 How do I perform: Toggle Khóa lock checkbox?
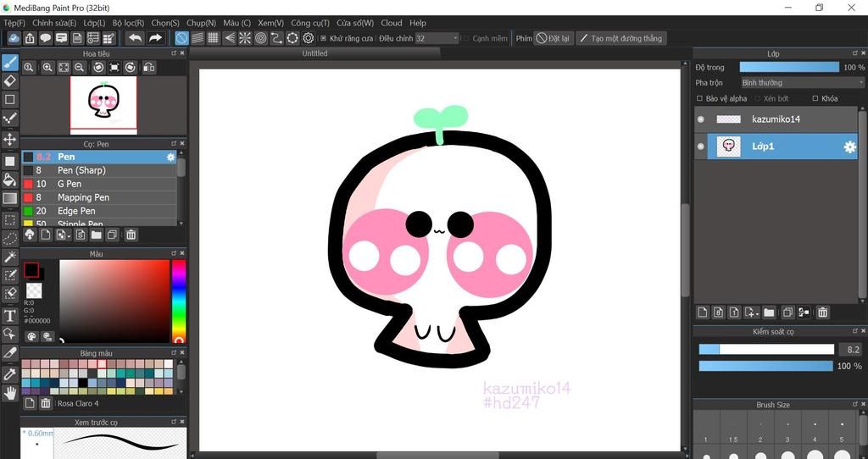(815, 98)
